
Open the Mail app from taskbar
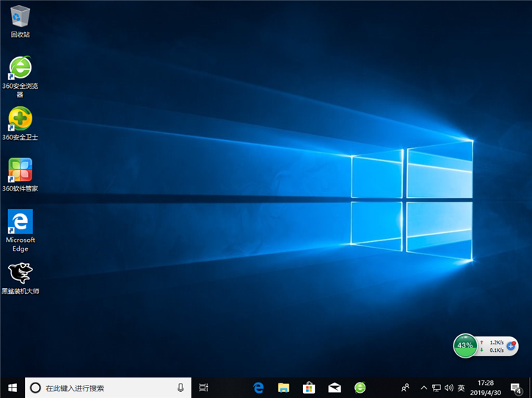pos(335,388)
